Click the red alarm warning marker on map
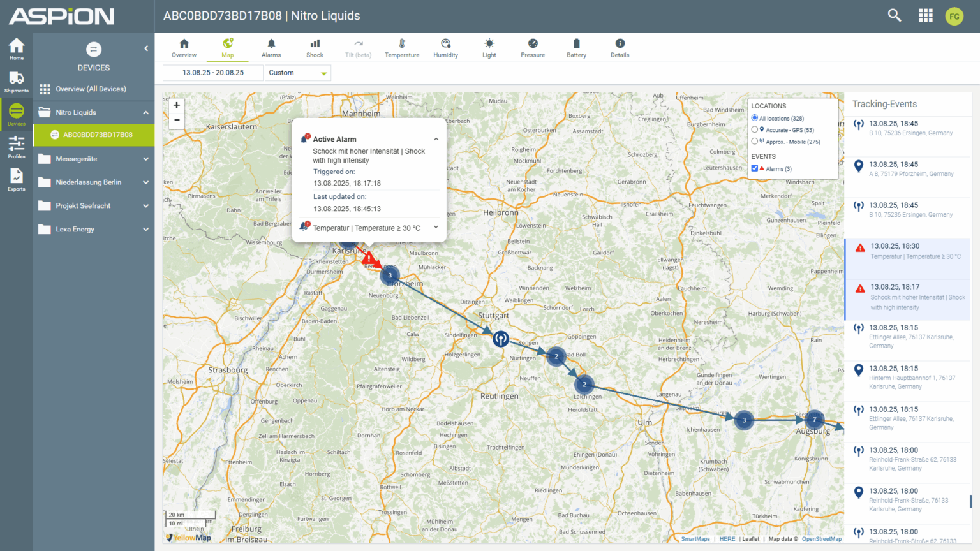This screenshot has height=551, width=980. point(368,258)
